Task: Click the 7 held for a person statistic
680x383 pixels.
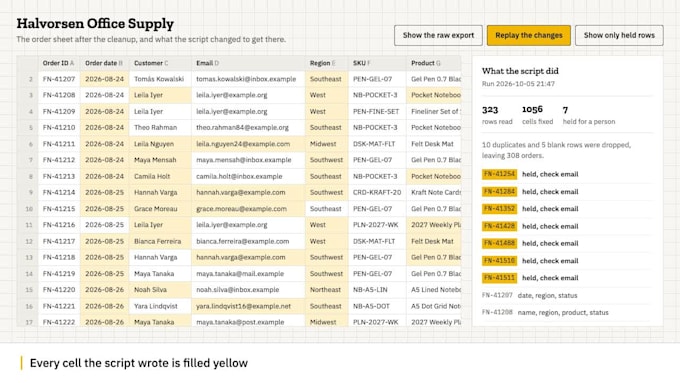Action: coord(589,115)
